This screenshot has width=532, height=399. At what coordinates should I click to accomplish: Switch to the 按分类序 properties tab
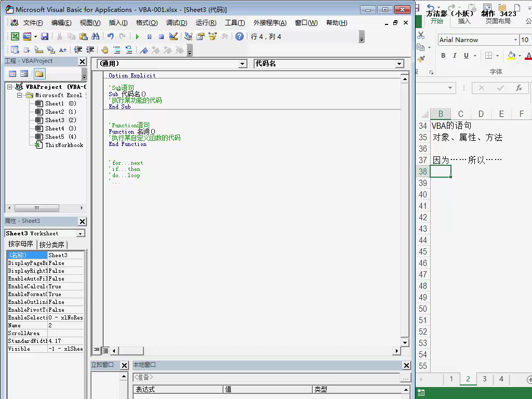(52, 245)
